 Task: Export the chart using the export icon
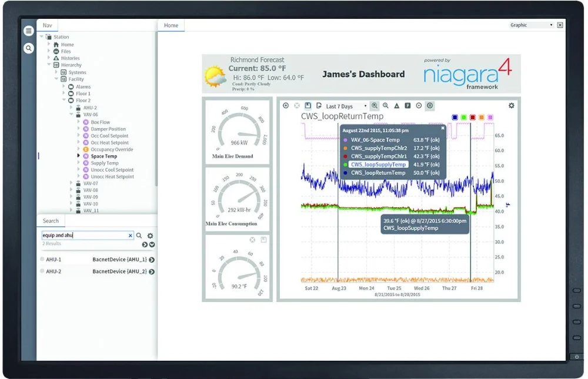[x=319, y=106]
